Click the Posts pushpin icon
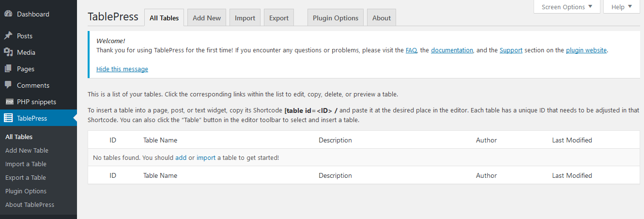This screenshot has width=644, height=219. [x=8, y=36]
